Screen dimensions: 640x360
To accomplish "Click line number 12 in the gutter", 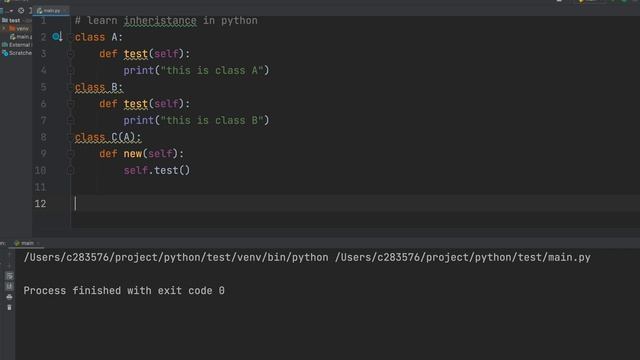I will point(40,204).
